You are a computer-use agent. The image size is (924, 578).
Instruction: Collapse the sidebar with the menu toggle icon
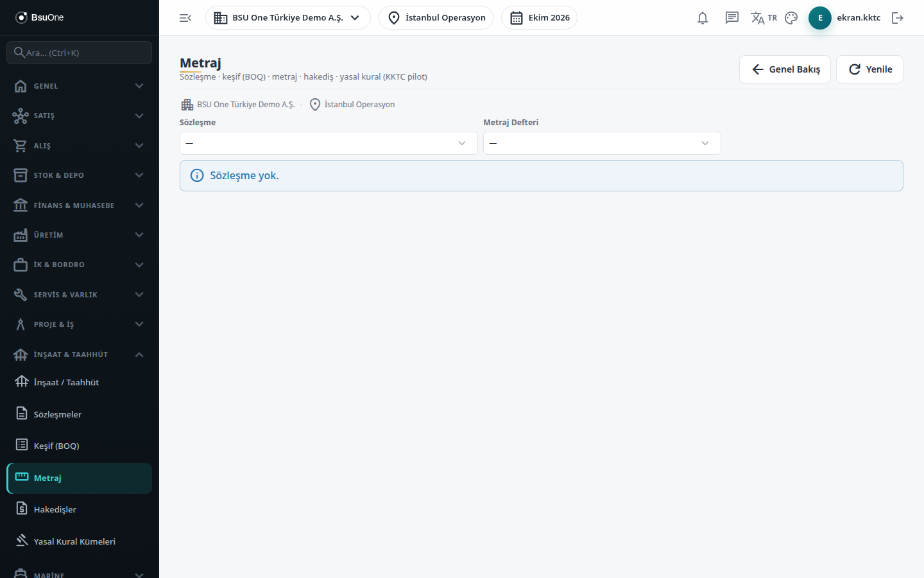[185, 18]
